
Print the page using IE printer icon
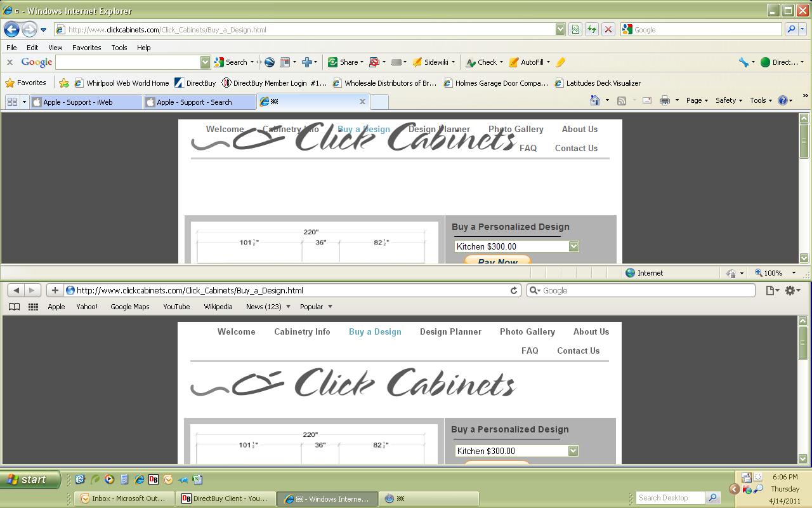click(x=664, y=100)
